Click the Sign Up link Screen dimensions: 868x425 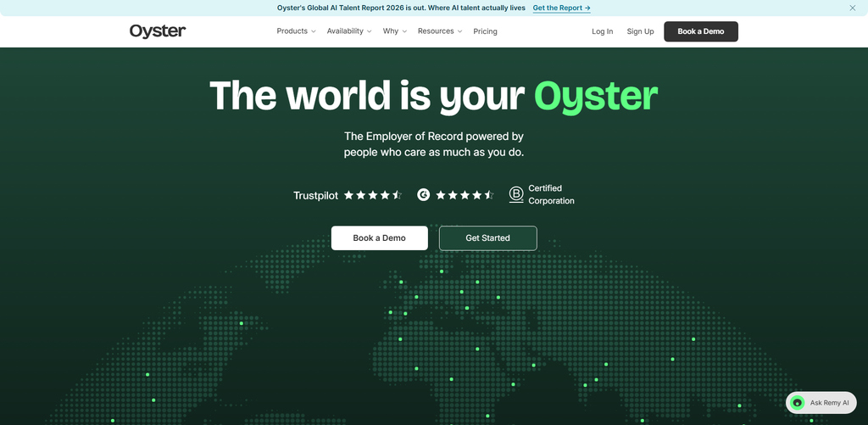(640, 31)
